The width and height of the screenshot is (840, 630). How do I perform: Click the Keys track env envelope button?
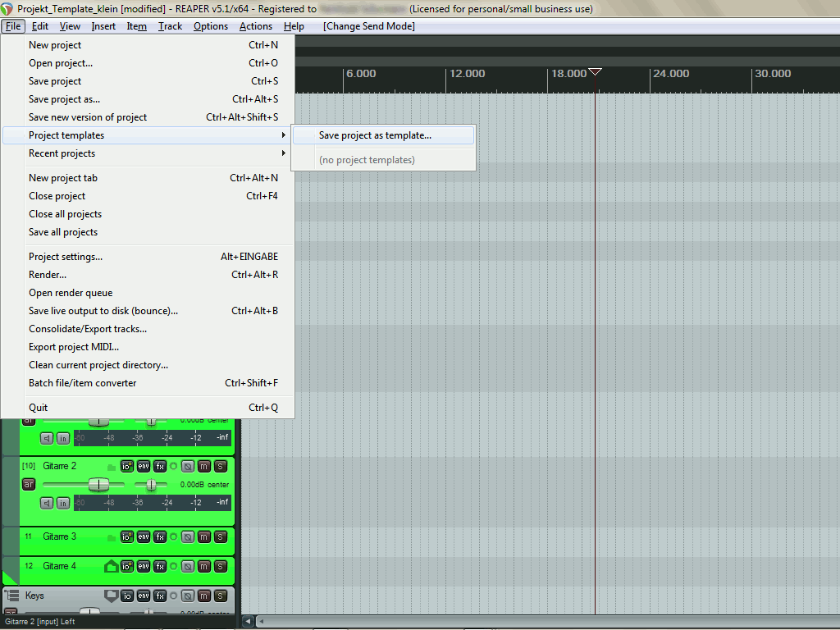(144, 596)
